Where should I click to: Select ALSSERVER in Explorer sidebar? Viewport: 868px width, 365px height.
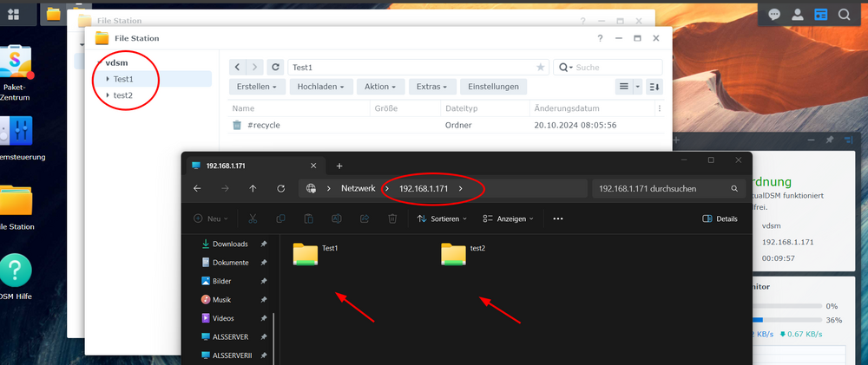pos(230,336)
